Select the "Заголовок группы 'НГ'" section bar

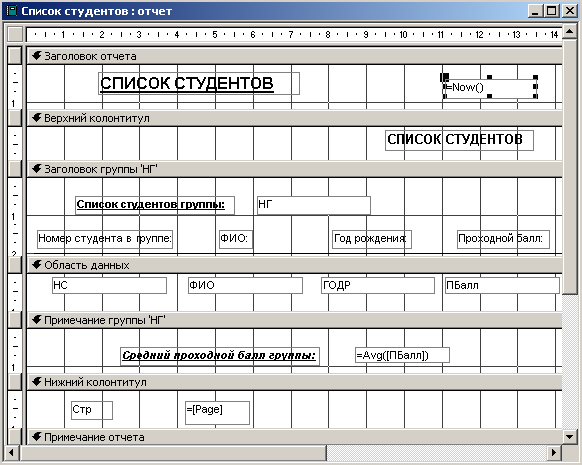pos(295,170)
